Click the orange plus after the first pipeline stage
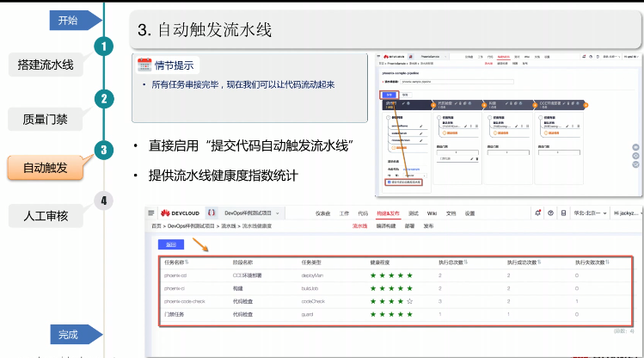This screenshot has height=358, width=644. [x=433, y=106]
